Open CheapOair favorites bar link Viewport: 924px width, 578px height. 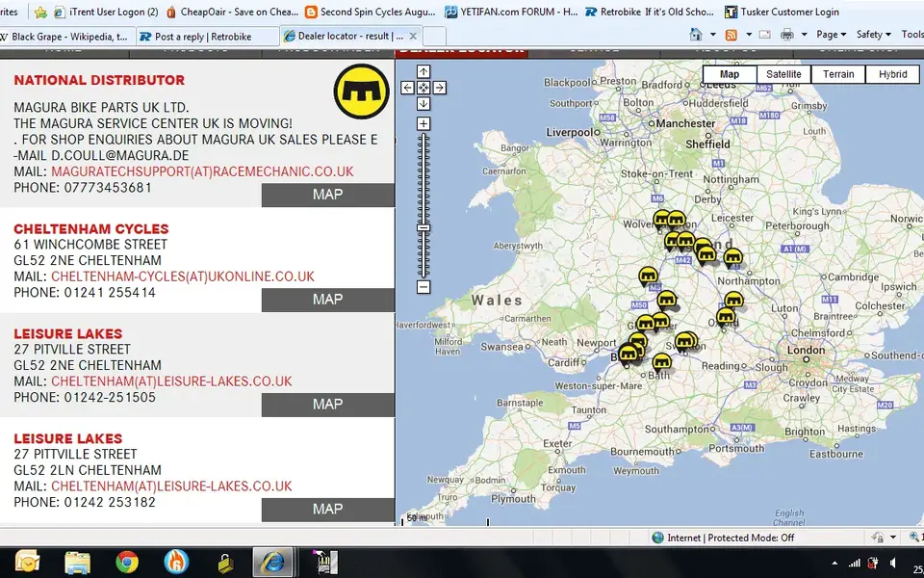(x=232, y=12)
